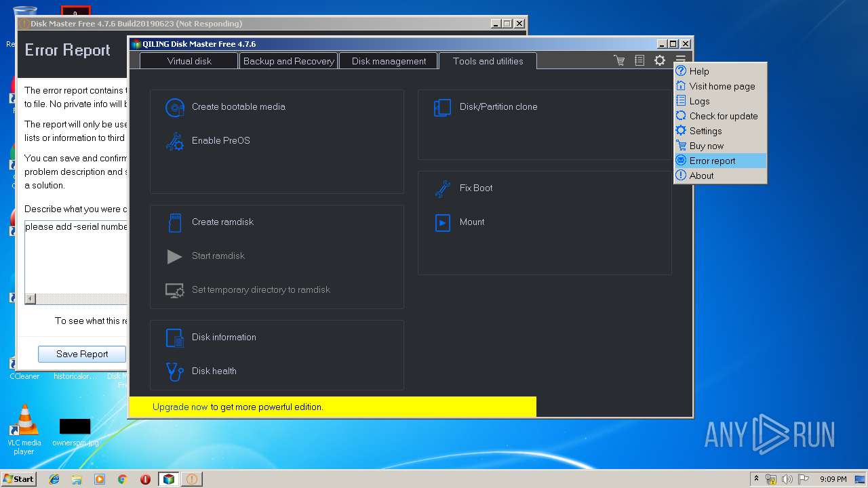
Task: Choose Set temporary directory to ramdisk
Action: (248, 290)
